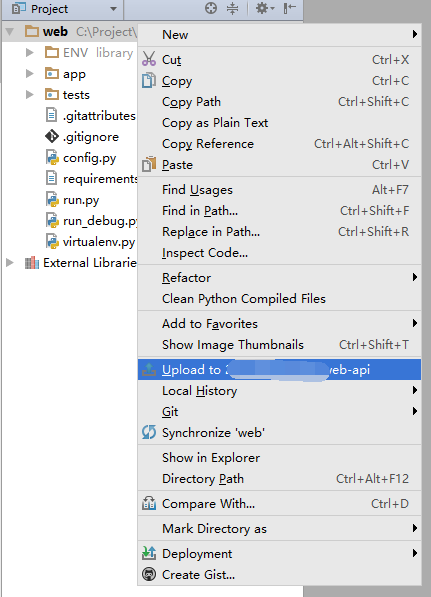Viewport: 431px width, 597px height.
Task: Collapse the web root folder
Action: click(10, 31)
